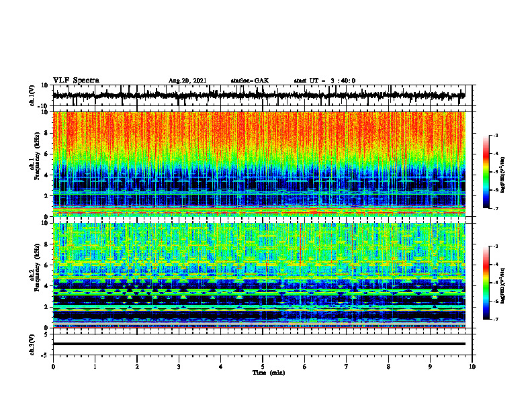Click the "8" kHz tick on ch.1 spectrogram
The width and height of the screenshot is (532, 411).
tap(46, 133)
